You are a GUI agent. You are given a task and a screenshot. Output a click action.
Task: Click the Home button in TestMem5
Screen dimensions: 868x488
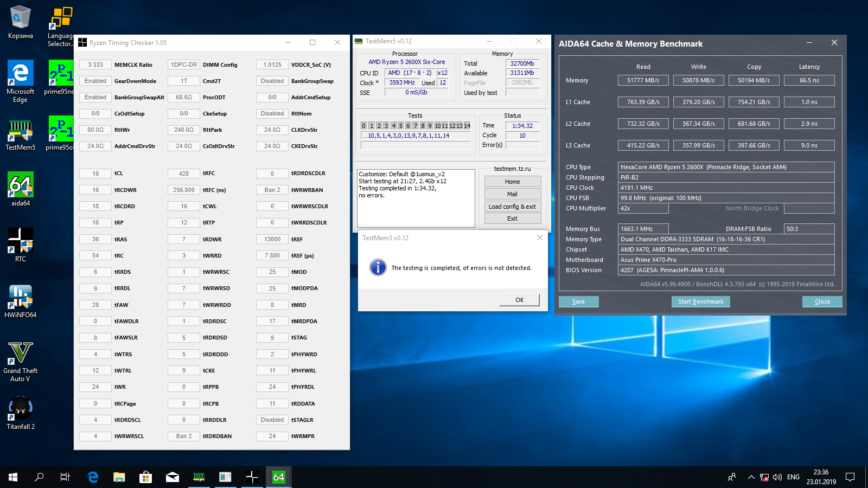512,182
